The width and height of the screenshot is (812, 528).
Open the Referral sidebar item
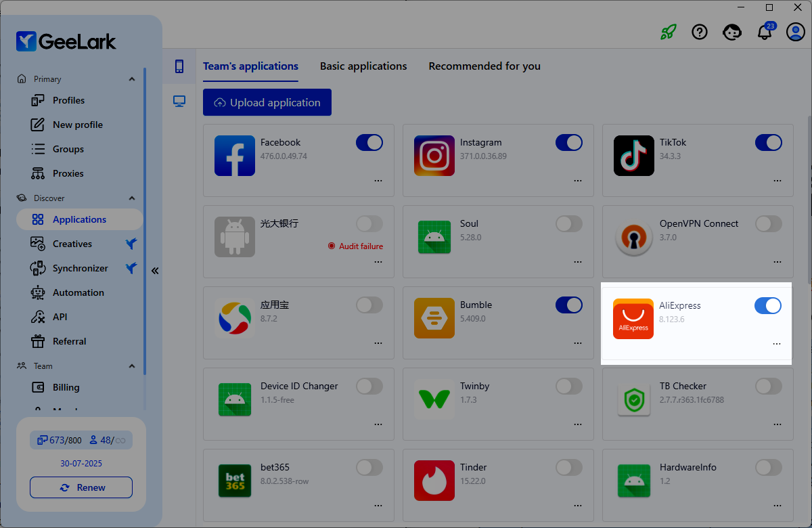coord(80,341)
